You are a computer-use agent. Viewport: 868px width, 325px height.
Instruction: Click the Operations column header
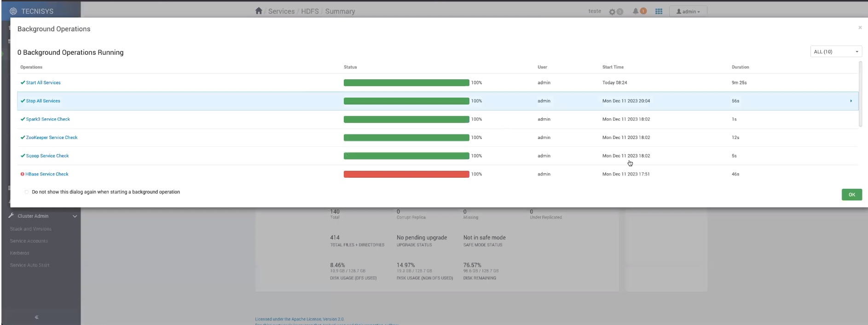[x=31, y=67]
